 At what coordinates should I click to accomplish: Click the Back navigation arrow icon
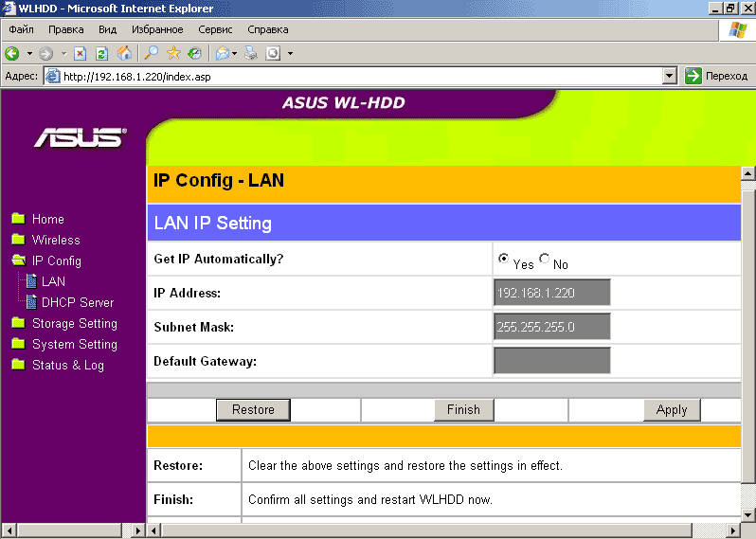(x=12, y=53)
